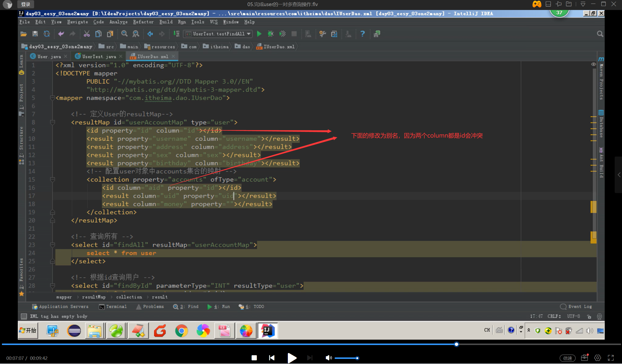Click the Cut scissors icon
The width and height of the screenshot is (622, 364).
click(86, 34)
